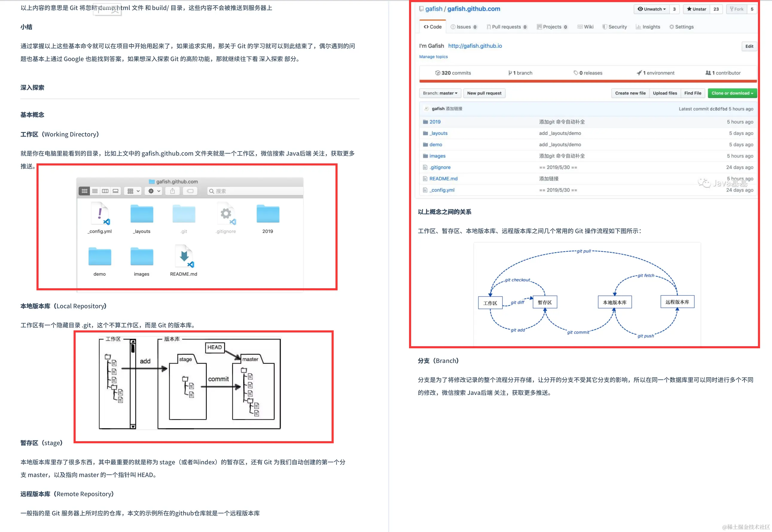Open the Clone or download dropdown
772x532 pixels.
[x=732, y=93]
